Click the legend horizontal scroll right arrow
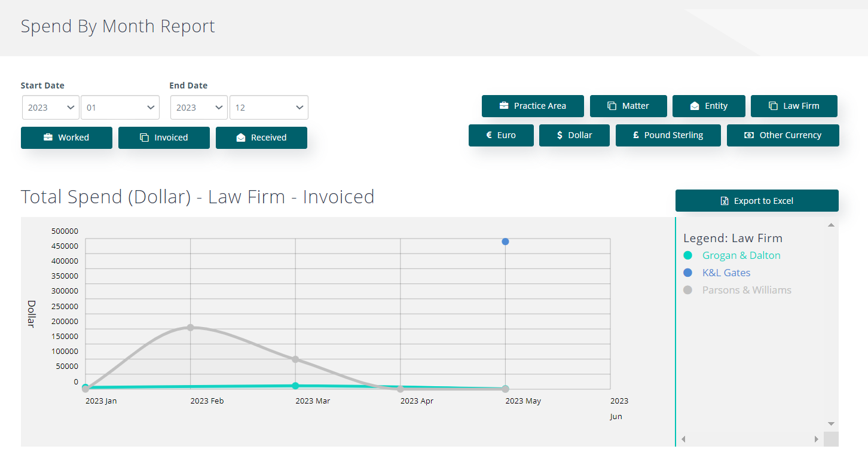Image resolution: width=868 pixels, height=452 pixels. point(817,439)
